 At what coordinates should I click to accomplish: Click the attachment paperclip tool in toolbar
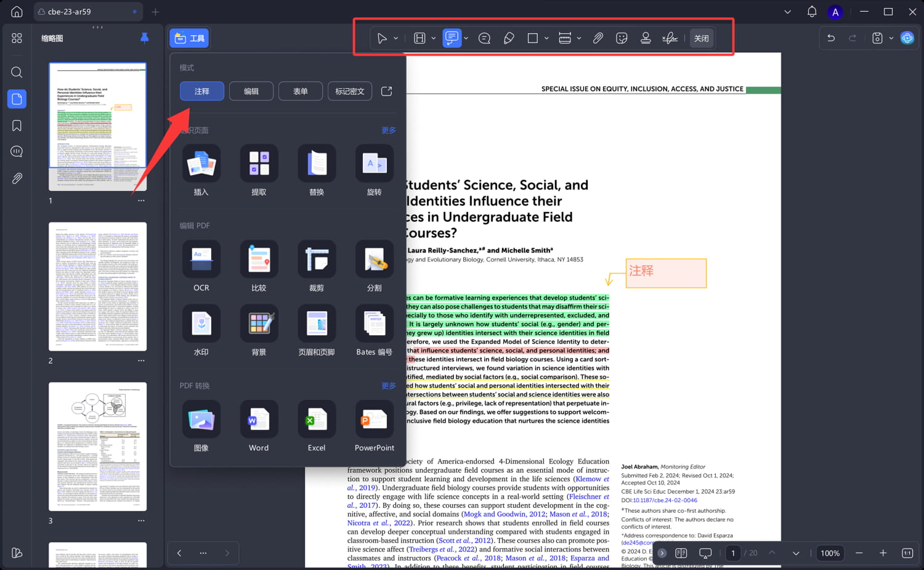click(x=598, y=38)
